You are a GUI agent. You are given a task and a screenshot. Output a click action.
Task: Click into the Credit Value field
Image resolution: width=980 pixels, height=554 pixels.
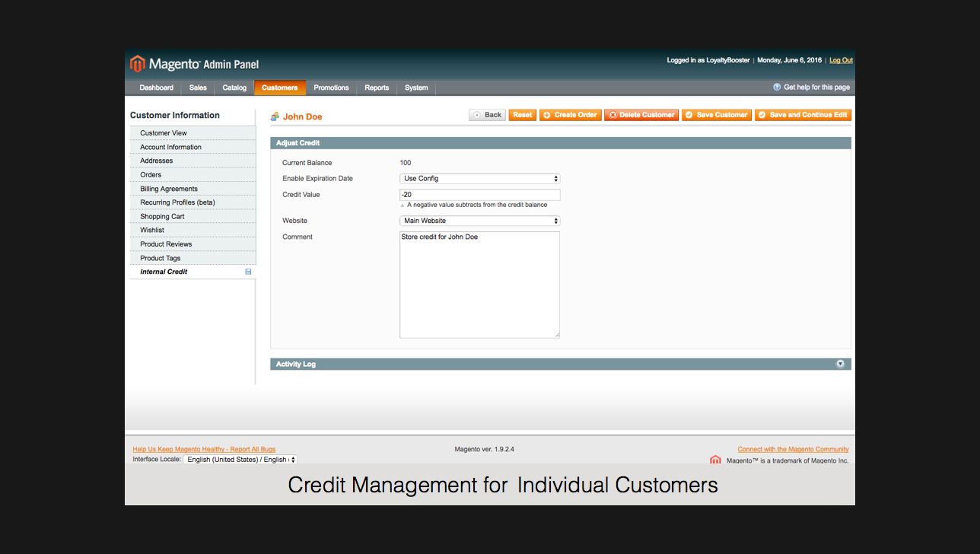click(479, 195)
